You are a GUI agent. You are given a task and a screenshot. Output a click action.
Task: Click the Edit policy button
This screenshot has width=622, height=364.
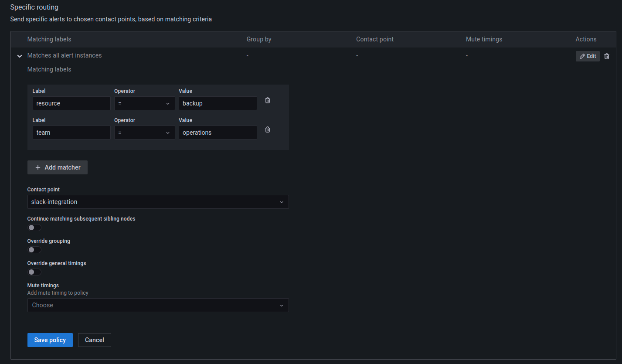587,56
